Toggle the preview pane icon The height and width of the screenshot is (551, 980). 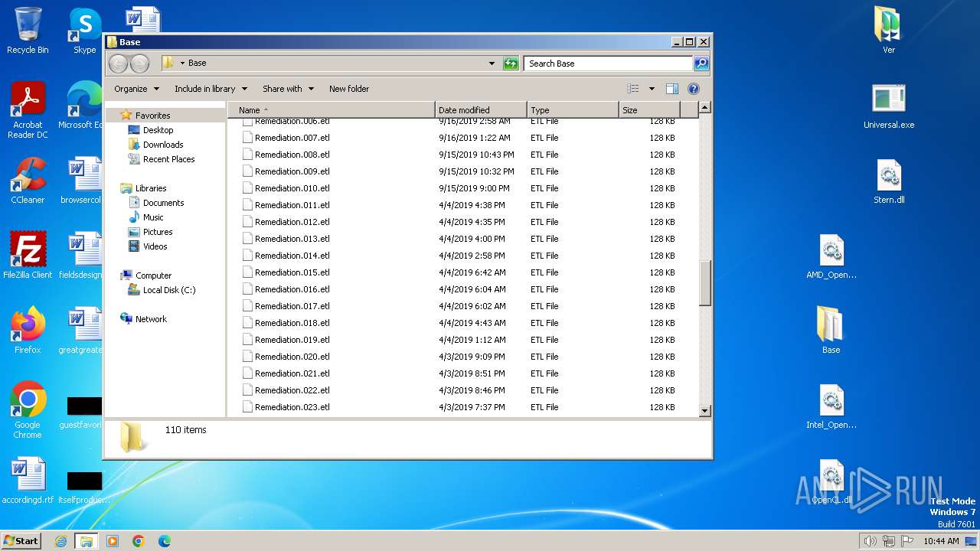click(x=671, y=89)
